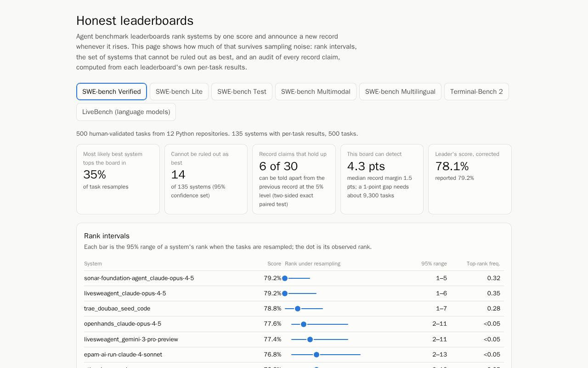Click sonar-foundation-agent_claude-opus-4-5 system name

coord(139,278)
